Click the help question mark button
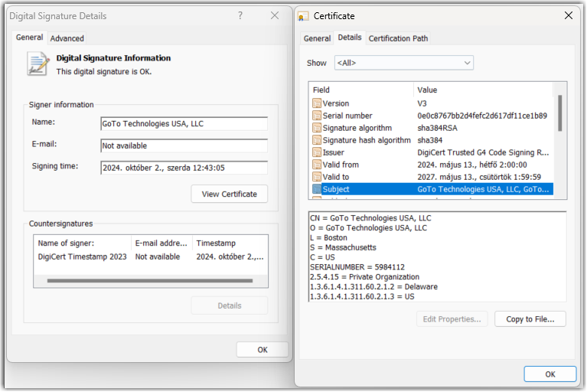Screen dimensions: 587x392 [240, 16]
